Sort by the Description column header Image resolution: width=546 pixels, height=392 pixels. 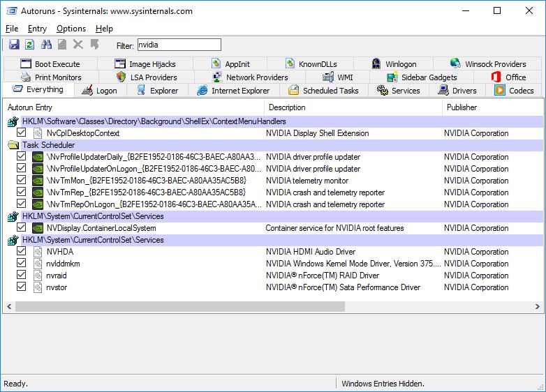point(353,107)
